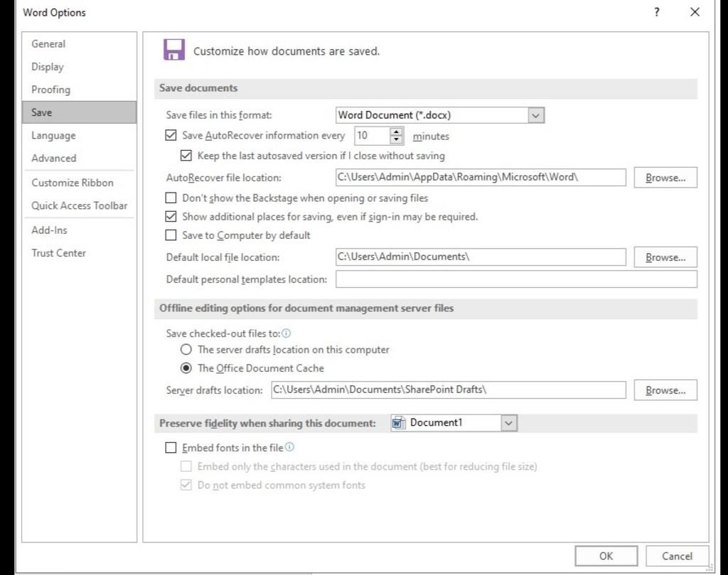Click the 'Save documents' section heading

(198, 88)
